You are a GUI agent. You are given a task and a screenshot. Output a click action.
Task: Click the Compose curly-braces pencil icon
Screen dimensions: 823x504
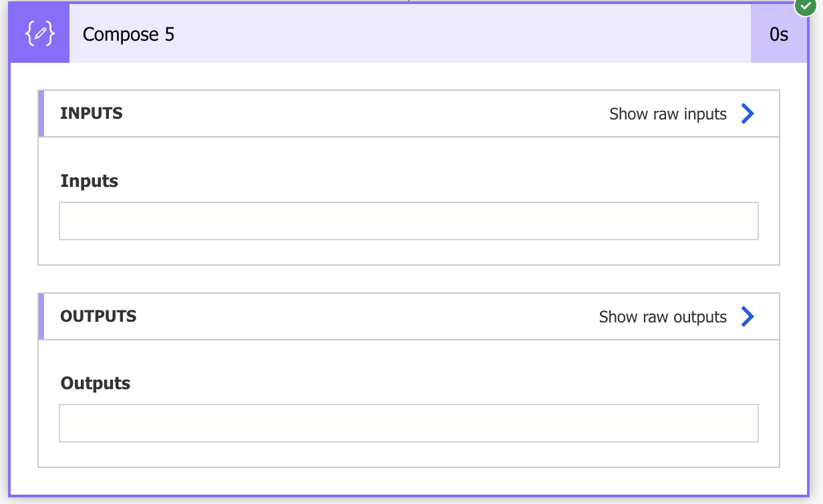pyautogui.click(x=39, y=34)
